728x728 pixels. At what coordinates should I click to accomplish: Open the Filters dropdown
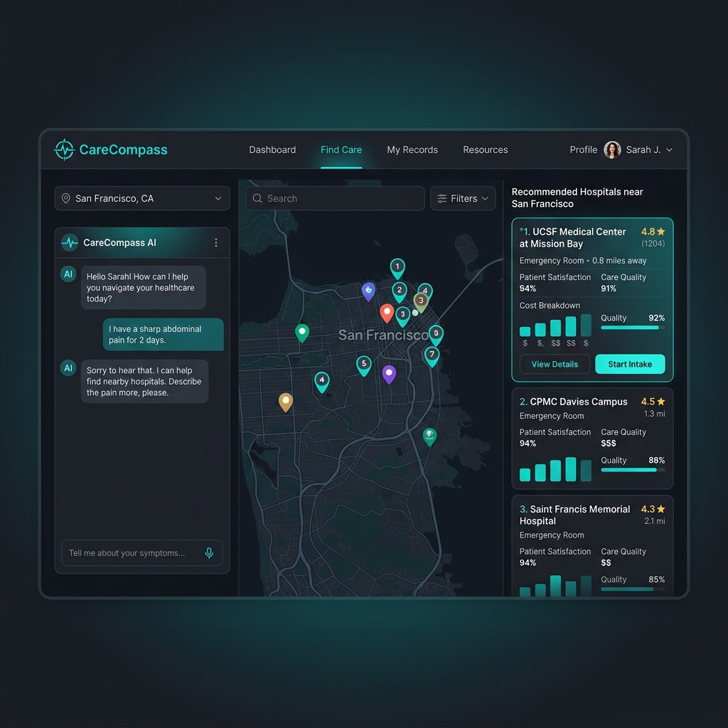(463, 198)
